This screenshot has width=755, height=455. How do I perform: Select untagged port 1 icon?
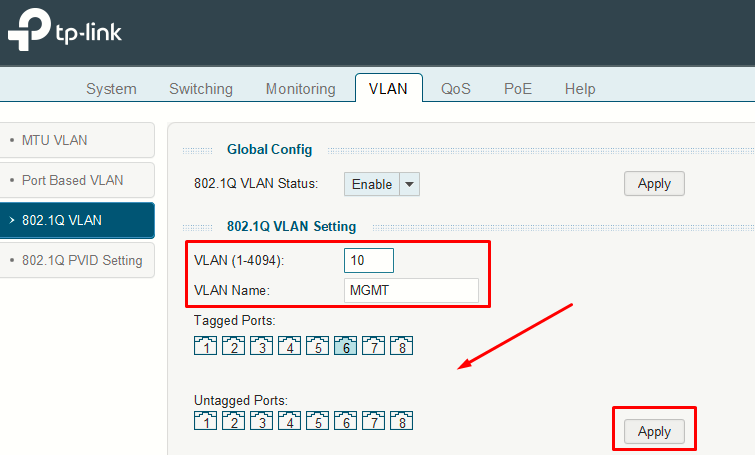(x=206, y=420)
